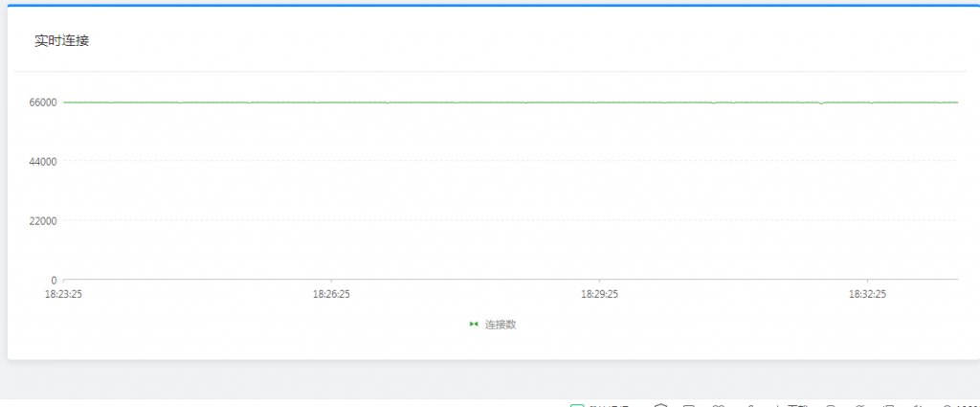Click the shield icon in bottom status bar
This screenshot has height=407, width=980.
[660, 405]
